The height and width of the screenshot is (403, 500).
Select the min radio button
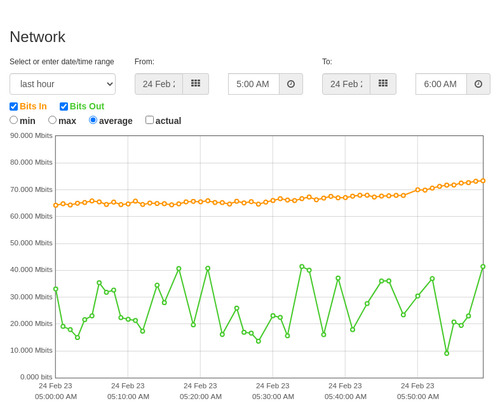14,120
